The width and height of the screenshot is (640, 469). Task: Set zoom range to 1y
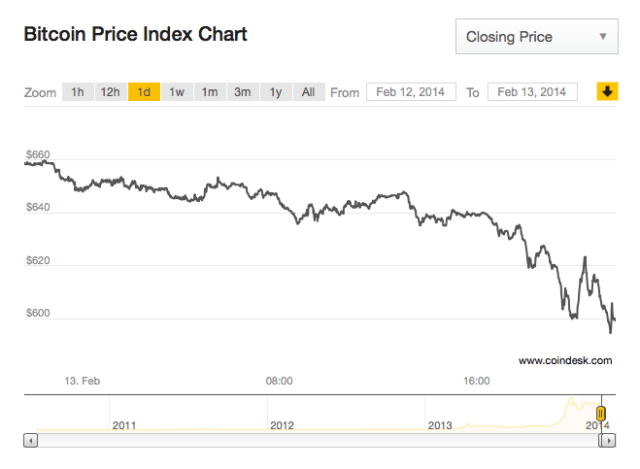[x=275, y=92]
